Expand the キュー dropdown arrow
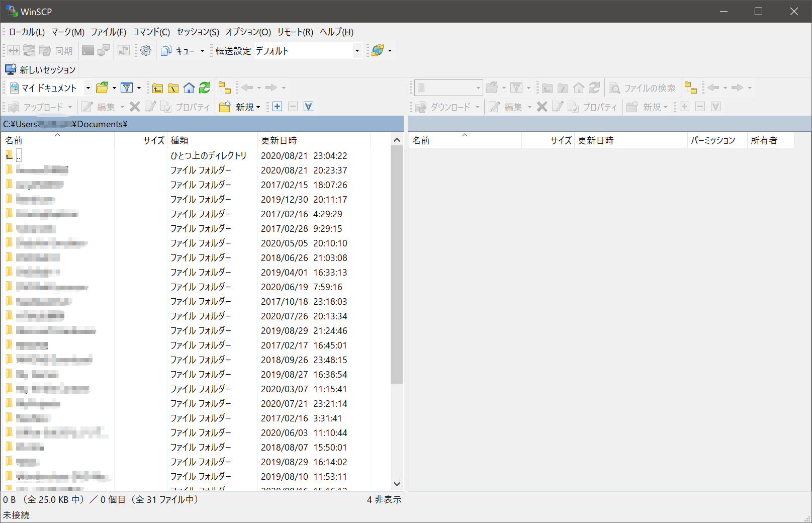 click(x=202, y=51)
